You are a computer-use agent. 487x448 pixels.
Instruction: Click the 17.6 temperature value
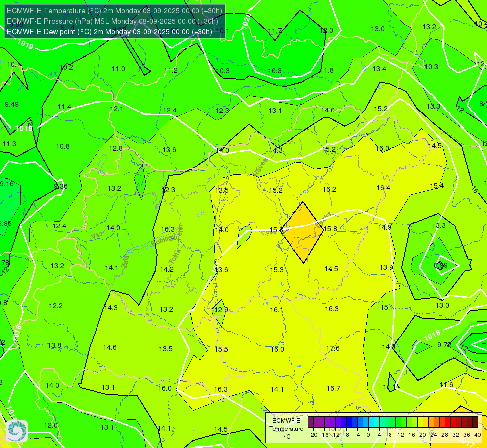pyautogui.click(x=333, y=348)
